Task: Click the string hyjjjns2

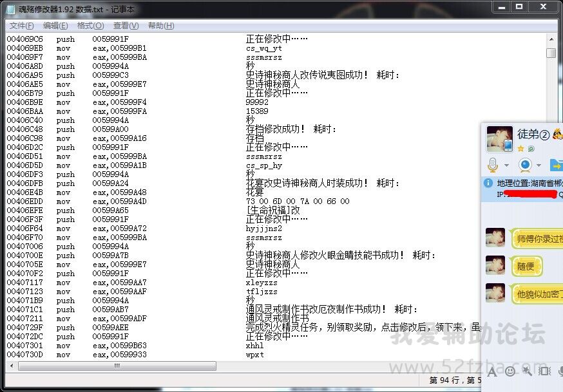Action: [264, 229]
